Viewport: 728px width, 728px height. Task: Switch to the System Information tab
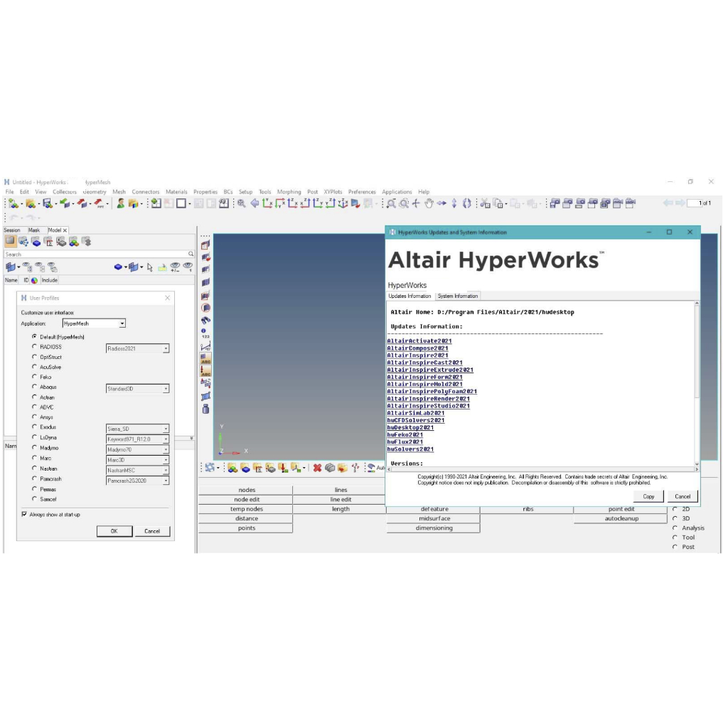click(457, 296)
